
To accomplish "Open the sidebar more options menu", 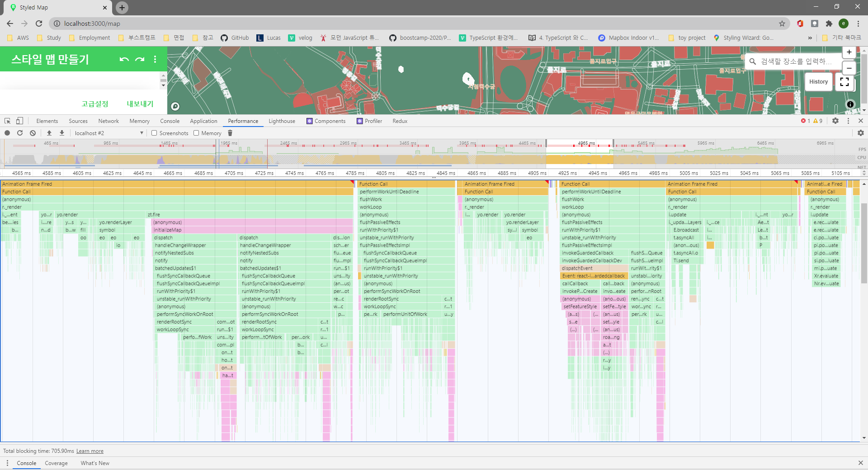I will pos(155,59).
